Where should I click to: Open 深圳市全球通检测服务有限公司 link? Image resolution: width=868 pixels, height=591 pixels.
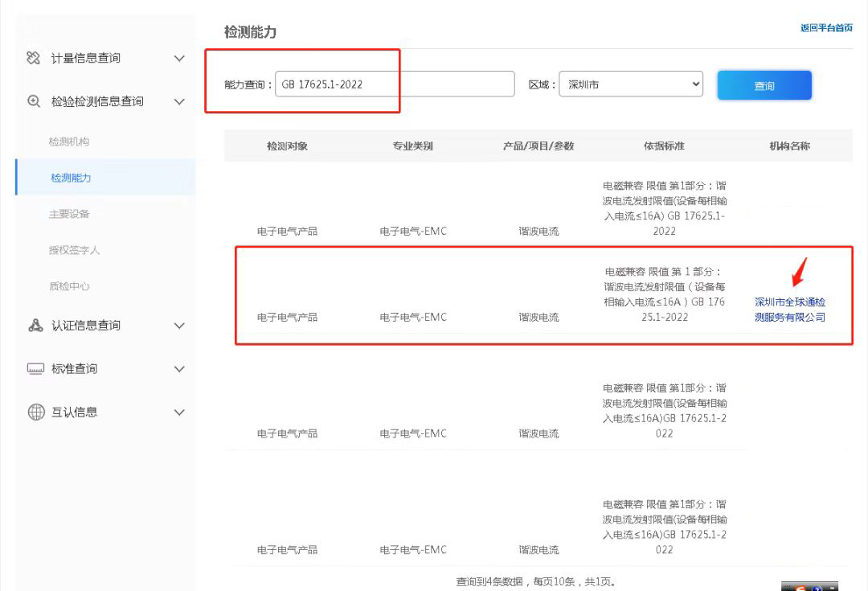(789, 310)
